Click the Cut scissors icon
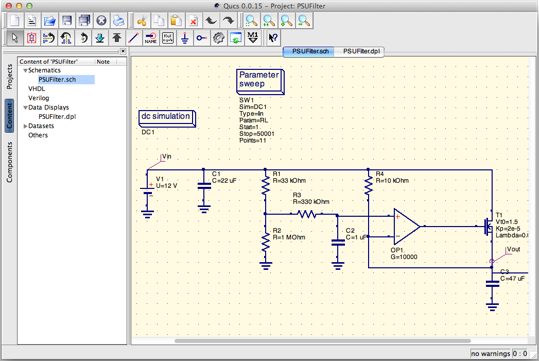This screenshot has width=539, height=361. (141, 21)
